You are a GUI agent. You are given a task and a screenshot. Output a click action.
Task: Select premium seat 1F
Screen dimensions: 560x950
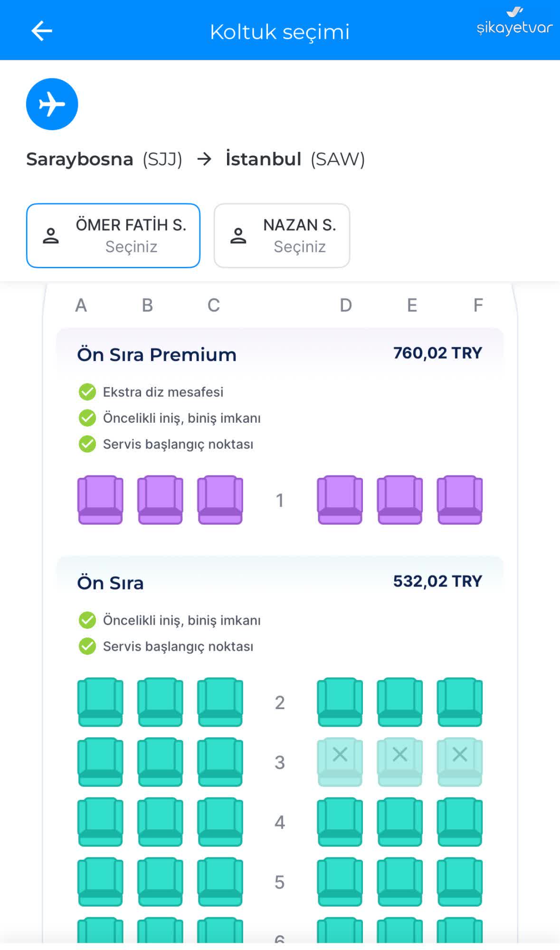click(459, 499)
